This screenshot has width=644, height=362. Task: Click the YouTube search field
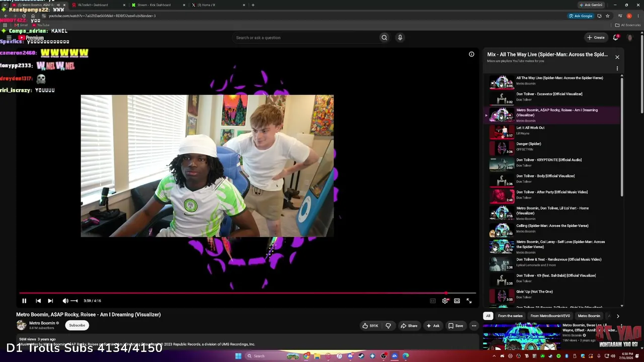306,38
